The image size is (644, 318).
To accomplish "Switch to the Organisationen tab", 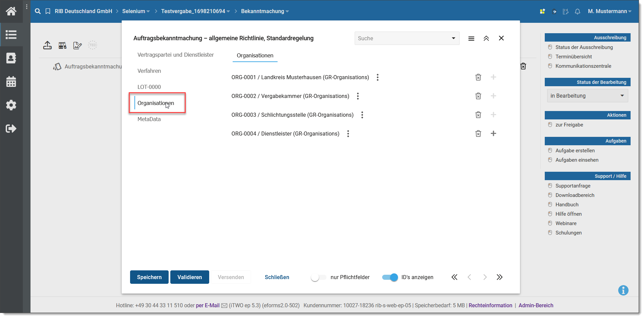I will click(255, 55).
